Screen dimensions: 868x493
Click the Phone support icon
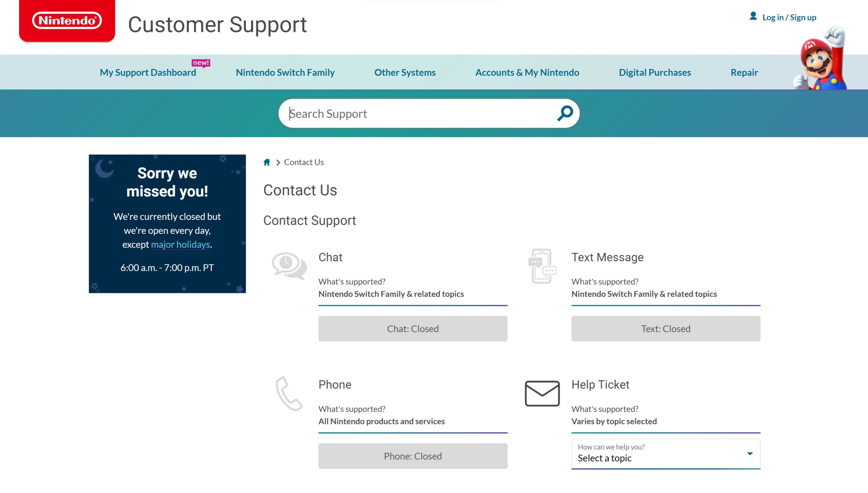pyautogui.click(x=289, y=393)
